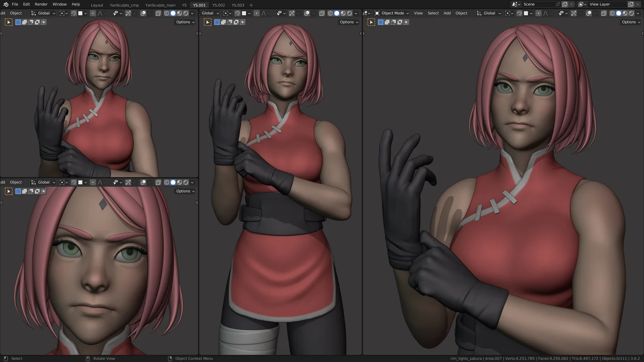This screenshot has height=362, width=644.
Task: Toggle X-Ray mode in the viewport
Action: click(x=604, y=13)
